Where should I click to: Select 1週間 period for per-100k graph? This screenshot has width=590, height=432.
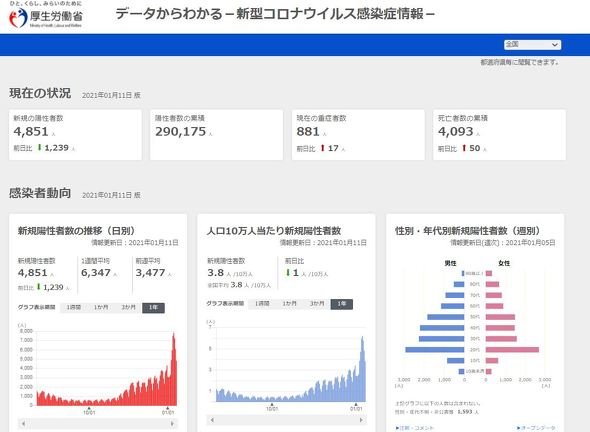coord(262,304)
